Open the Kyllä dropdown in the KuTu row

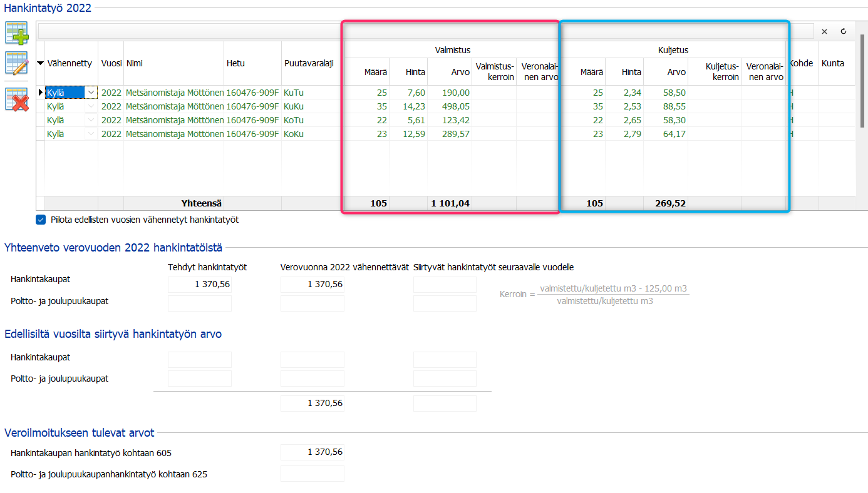click(x=91, y=93)
